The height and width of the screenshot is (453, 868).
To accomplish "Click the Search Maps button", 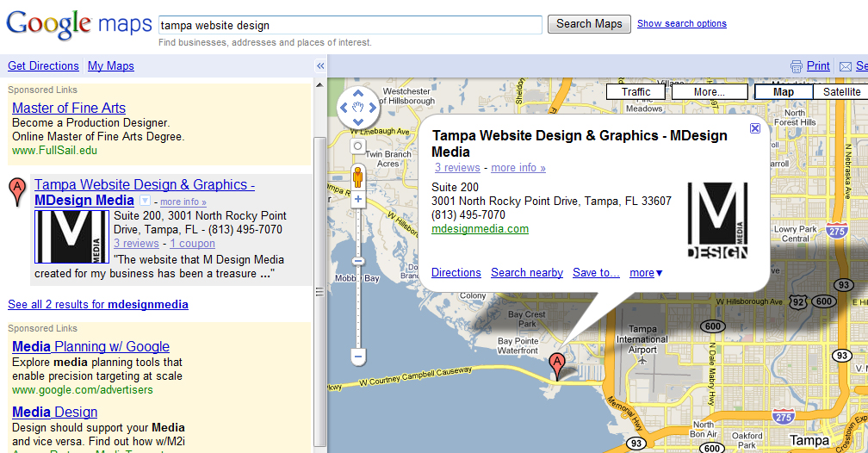I will point(589,24).
